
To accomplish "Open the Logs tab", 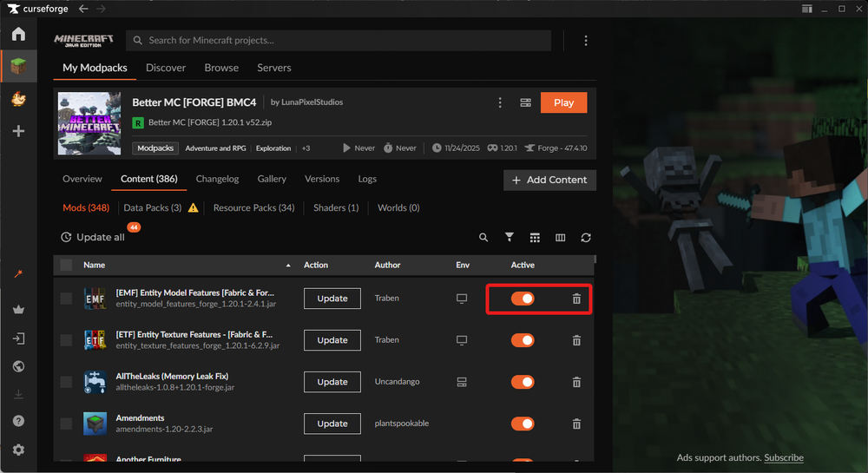I will 367,180.
